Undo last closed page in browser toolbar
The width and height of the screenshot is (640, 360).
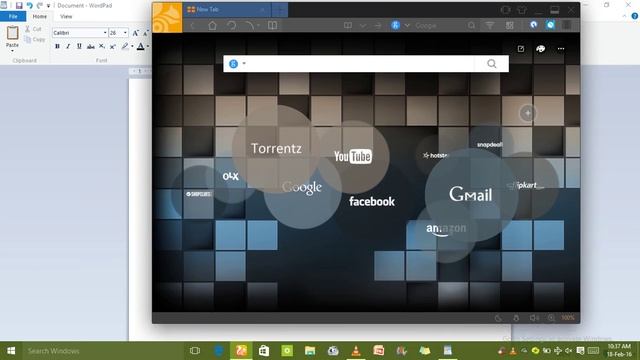click(x=231, y=25)
